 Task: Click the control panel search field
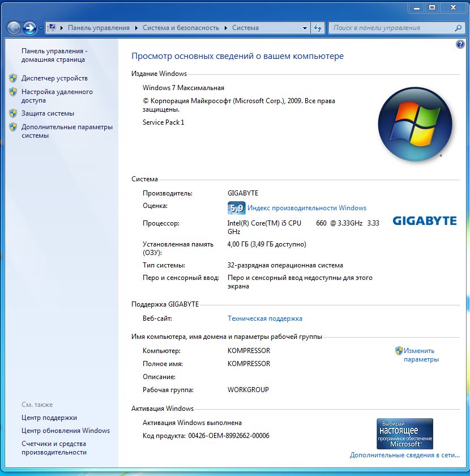click(391, 28)
